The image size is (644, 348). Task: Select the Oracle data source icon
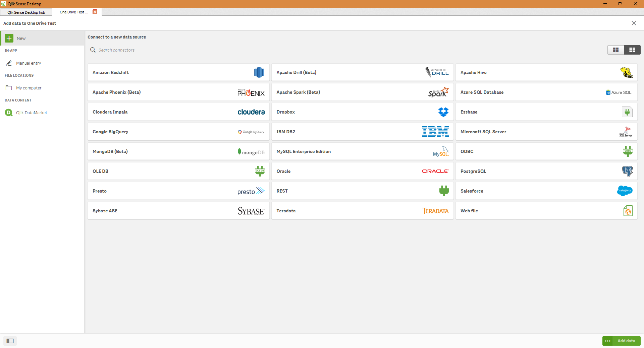435,171
